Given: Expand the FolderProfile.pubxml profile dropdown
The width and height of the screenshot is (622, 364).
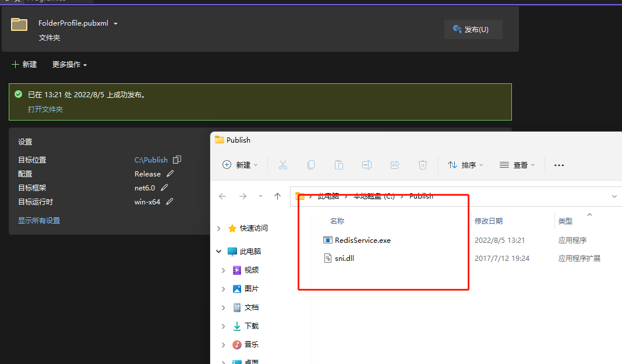Looking at the screenshot, I should 115,23.
